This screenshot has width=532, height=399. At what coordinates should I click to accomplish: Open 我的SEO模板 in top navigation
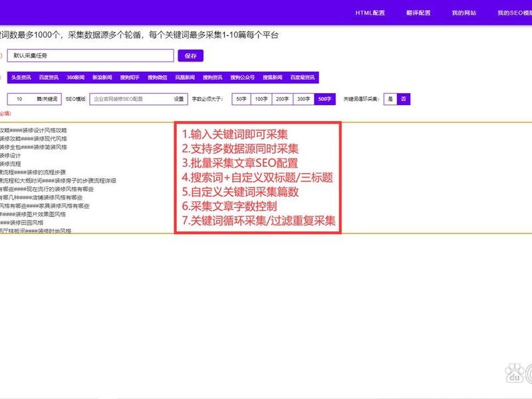tap(514, 13)
